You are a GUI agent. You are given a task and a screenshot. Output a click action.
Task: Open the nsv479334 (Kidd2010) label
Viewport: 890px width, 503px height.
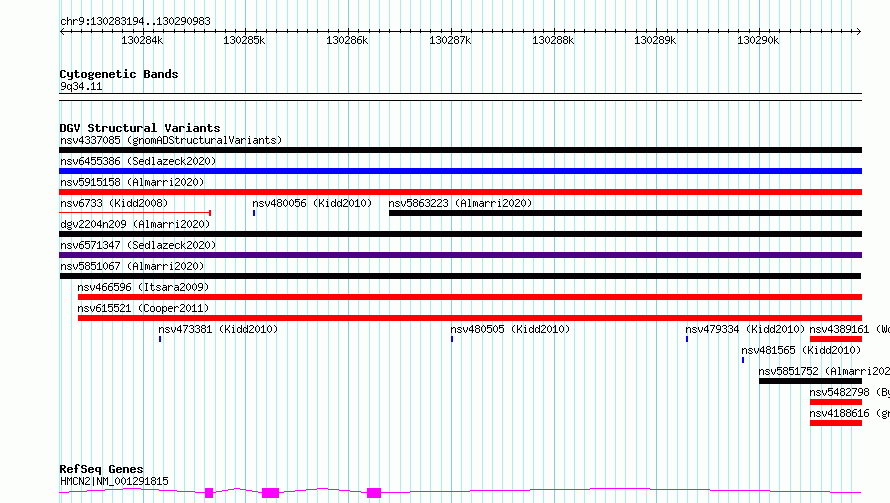[x=745, y=329]
